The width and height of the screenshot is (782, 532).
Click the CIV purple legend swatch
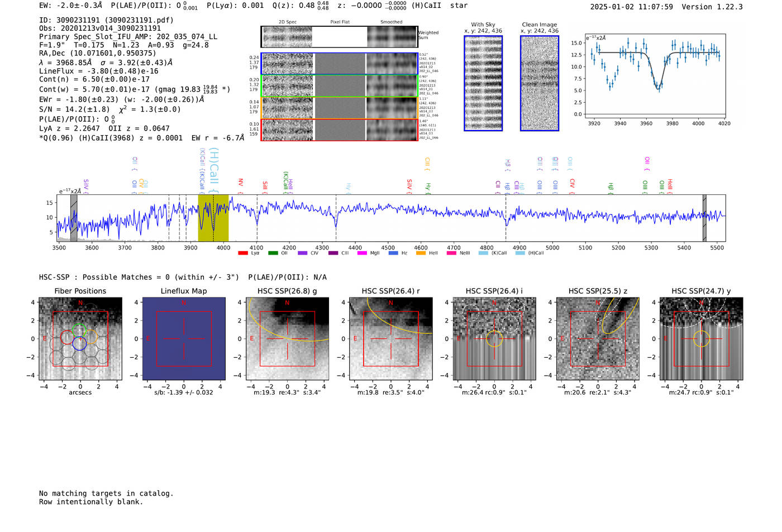coord(303,253)
